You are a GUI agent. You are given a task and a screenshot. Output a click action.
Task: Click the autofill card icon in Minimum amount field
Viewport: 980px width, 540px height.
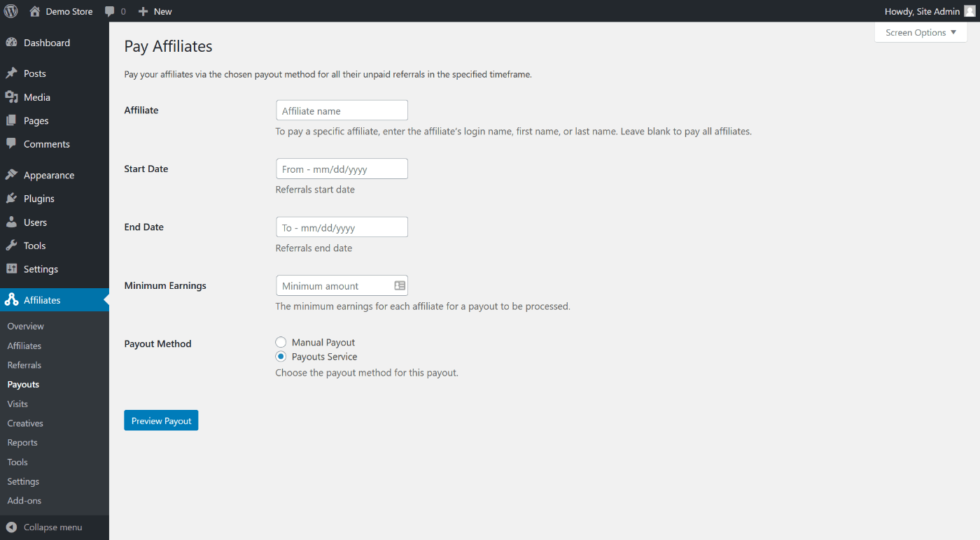click(x=400, y=285)
